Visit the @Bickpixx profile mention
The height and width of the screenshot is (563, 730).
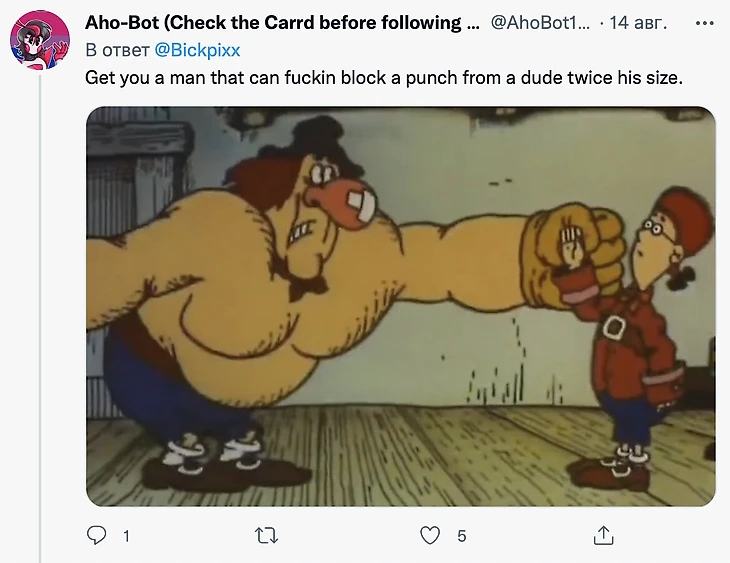tap(197, 50)
